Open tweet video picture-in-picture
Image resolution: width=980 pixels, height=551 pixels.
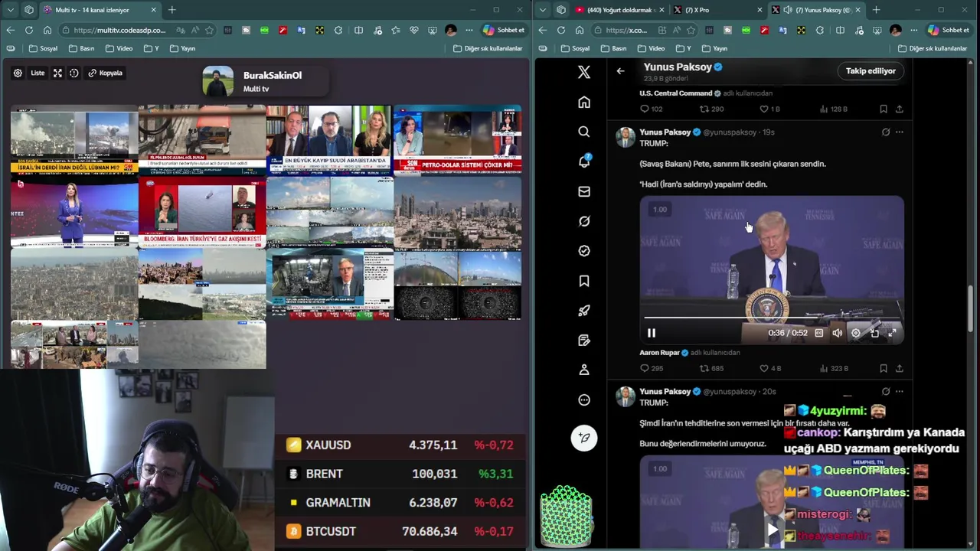click(874, 333)
